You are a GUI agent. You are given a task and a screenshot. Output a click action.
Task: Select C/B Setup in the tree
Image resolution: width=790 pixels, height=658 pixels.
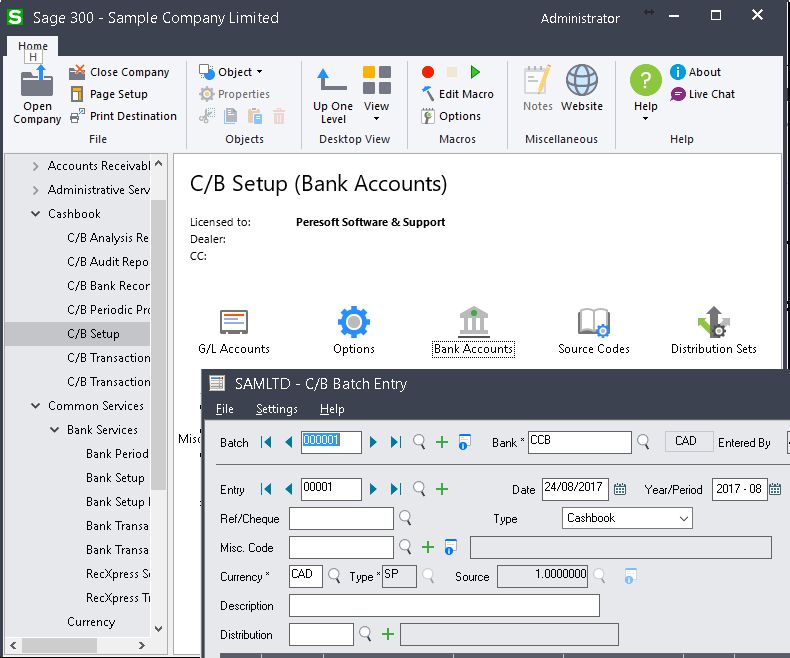[93, 334]
